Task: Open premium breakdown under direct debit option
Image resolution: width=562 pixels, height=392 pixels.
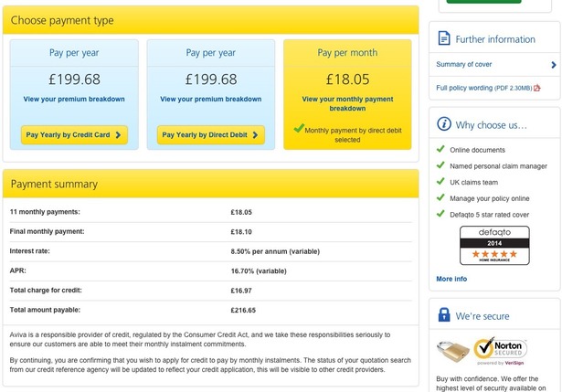Action: click(x=211, y=99)
